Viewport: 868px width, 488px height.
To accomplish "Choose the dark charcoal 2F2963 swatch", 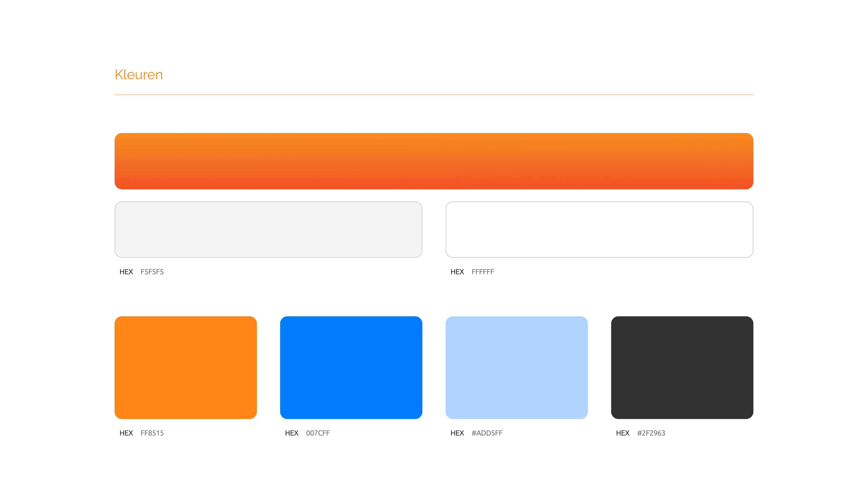I will pyautogui.click(x=682, y=367).
